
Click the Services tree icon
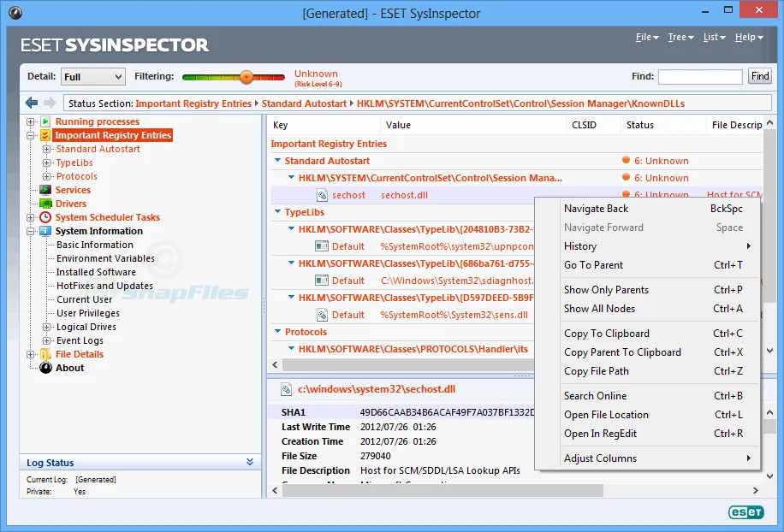pos(45,190)
